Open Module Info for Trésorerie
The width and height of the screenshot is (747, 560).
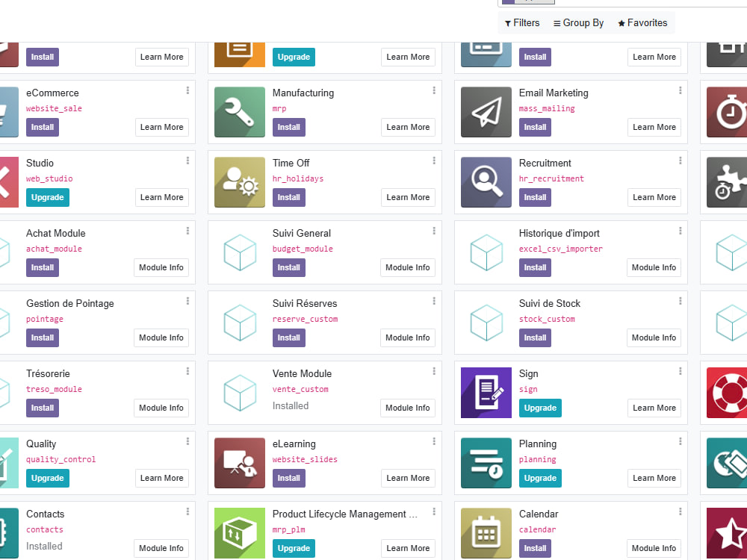pyautogui.click(x=161, y=408)
